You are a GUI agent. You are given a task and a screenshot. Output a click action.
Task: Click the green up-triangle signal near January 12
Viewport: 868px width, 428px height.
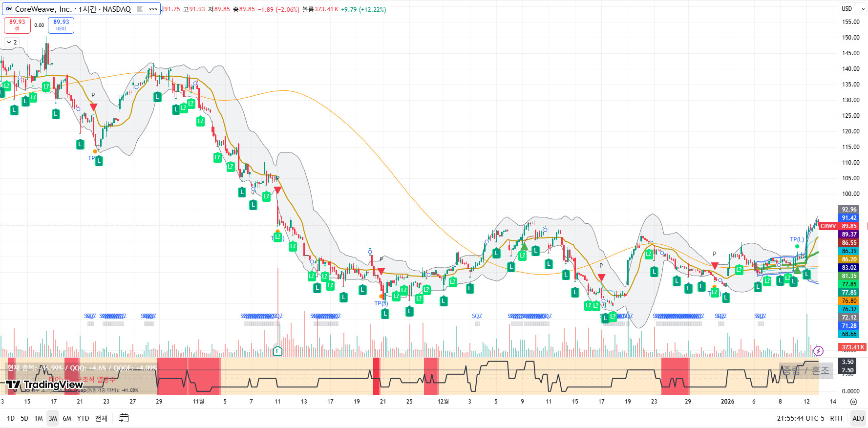(x=797, y=270)
